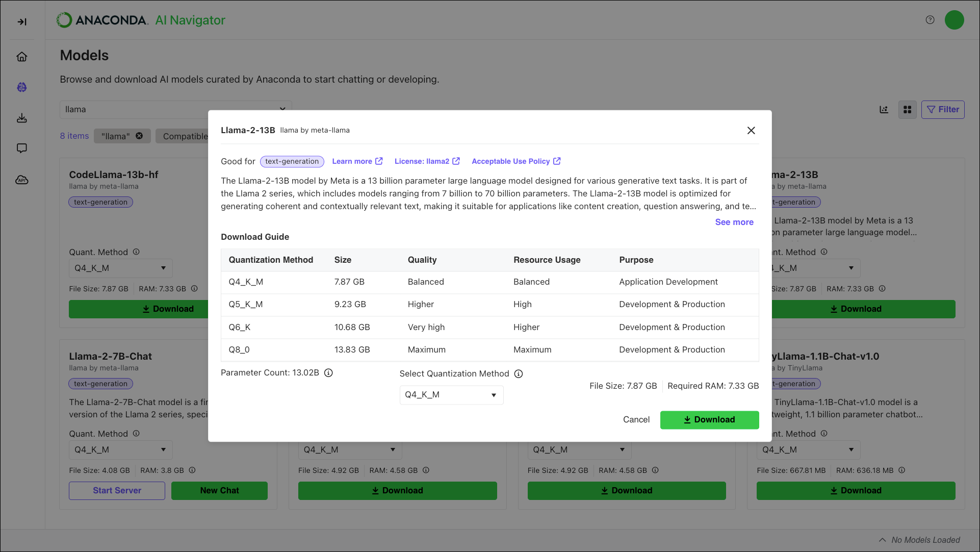
Task: Expand the sidebar with arrow icon
Action: (22, 21)
